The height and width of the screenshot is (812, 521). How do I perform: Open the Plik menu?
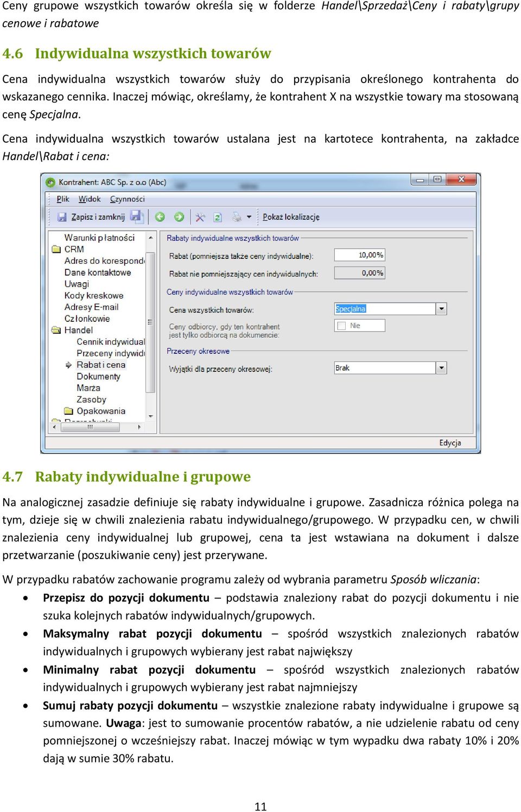pyautogui.click(x=63, y=199)
